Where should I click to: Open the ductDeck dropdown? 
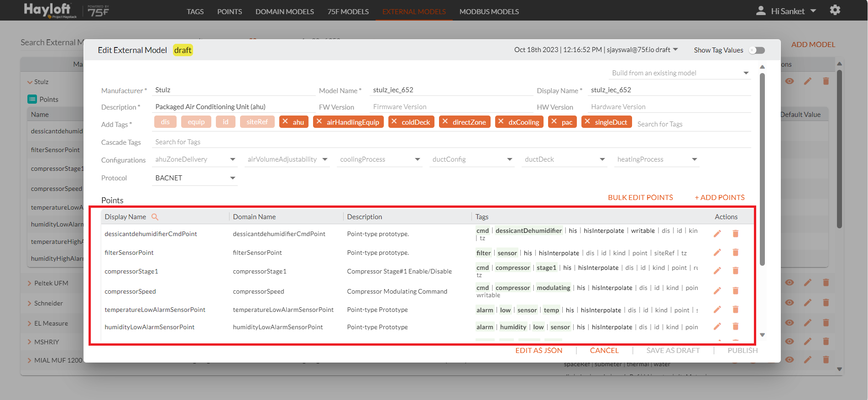[565, 159]
